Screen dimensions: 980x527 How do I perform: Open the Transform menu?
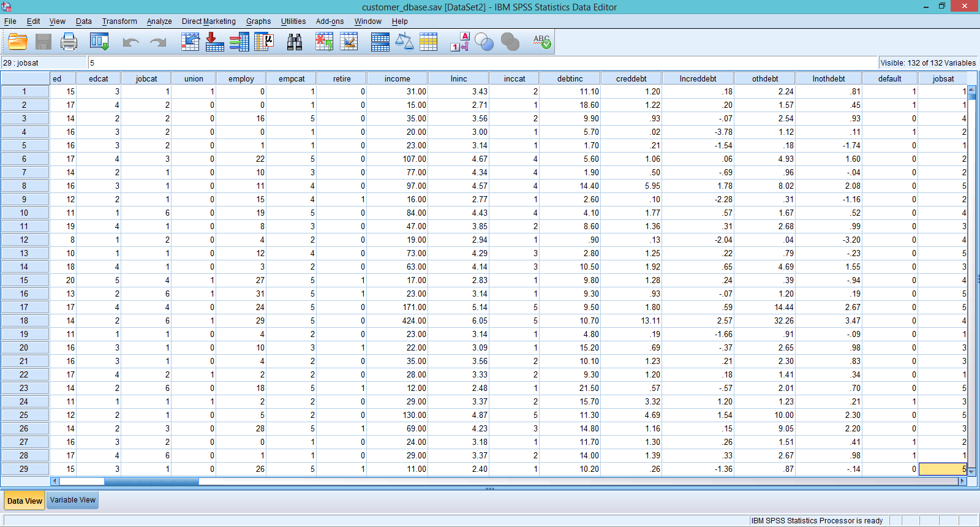pyautogui.click(x=119, y=21)
